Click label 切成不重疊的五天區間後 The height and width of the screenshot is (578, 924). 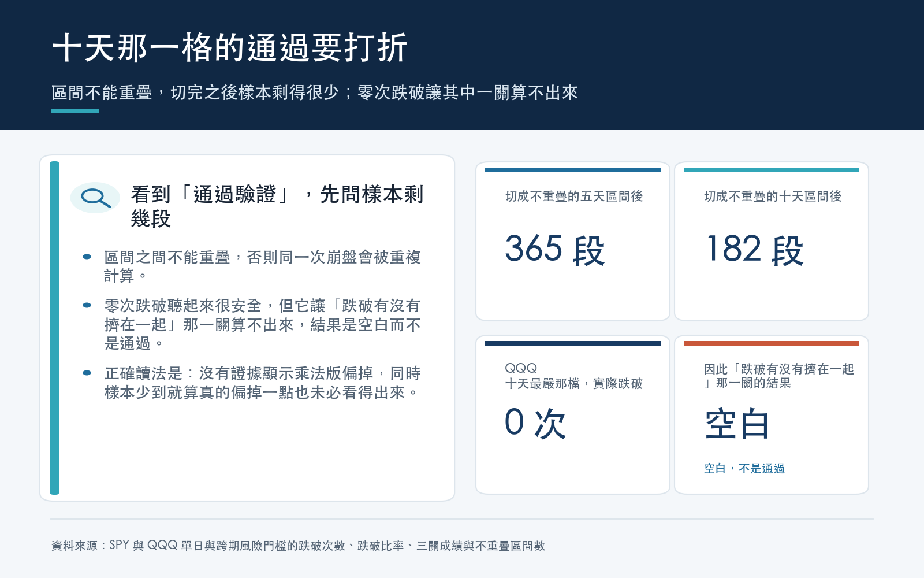coord(574,197)
